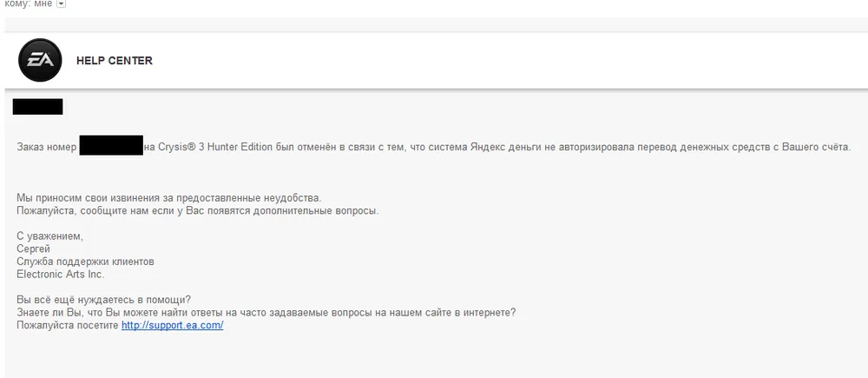Viewport: 868px width, 378px height.
Task: Click the line starting "Знаете ли Вы"
Action: click(x=266, y=313)
